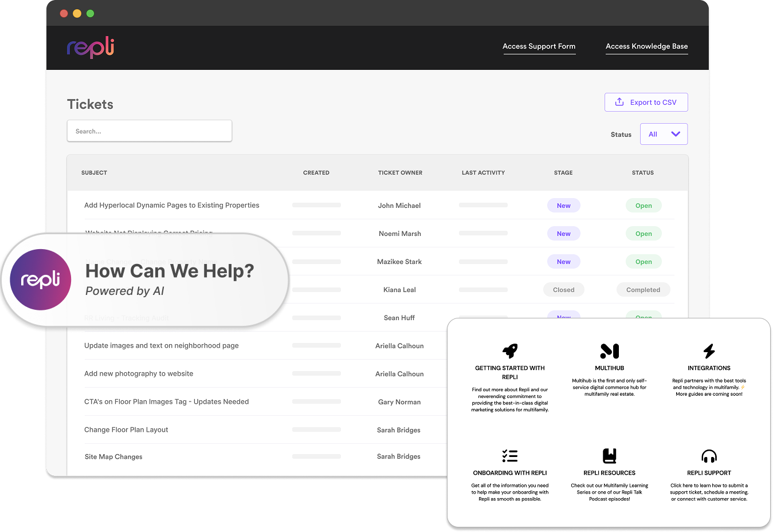Click the Repli Resources card title
Screen dimensions: 773x532
coord(610,473)
